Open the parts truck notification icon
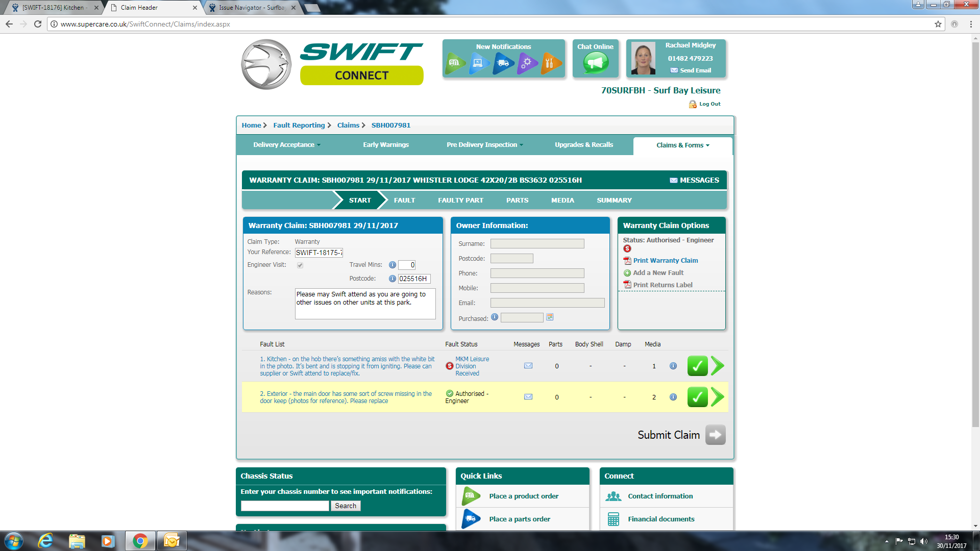Screen dimensions: 980x551 click(x=503, y=63)
